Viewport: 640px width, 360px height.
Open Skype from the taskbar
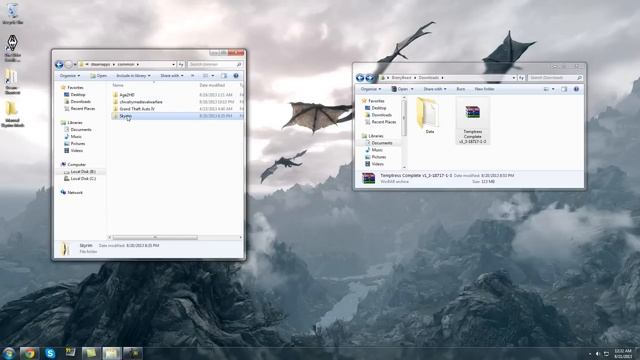point(50,353)
